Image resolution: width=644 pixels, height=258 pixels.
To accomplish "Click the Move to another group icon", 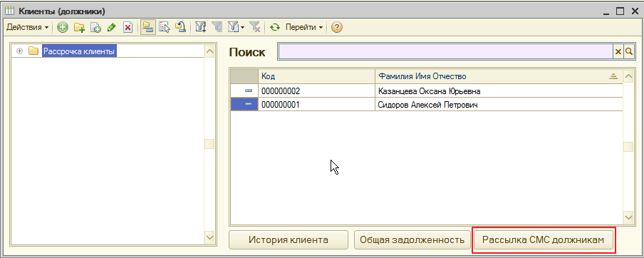I will tap(180, 28).
